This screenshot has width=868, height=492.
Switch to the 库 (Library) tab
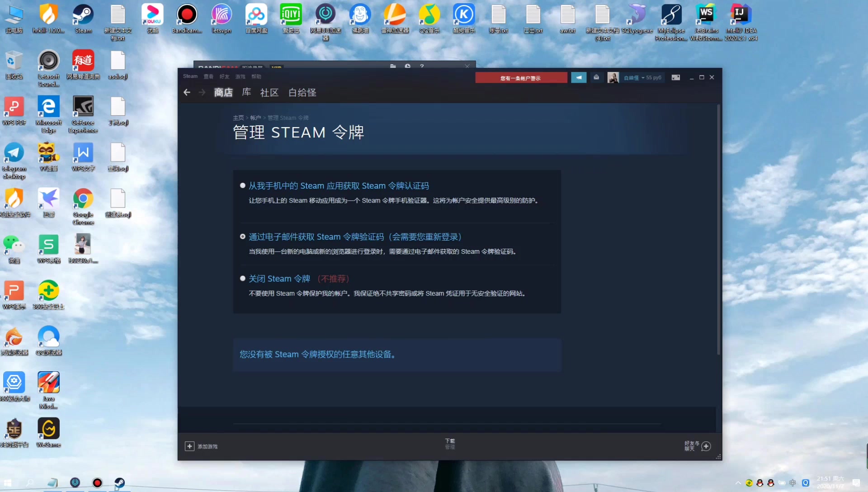[x=246, y=92]
